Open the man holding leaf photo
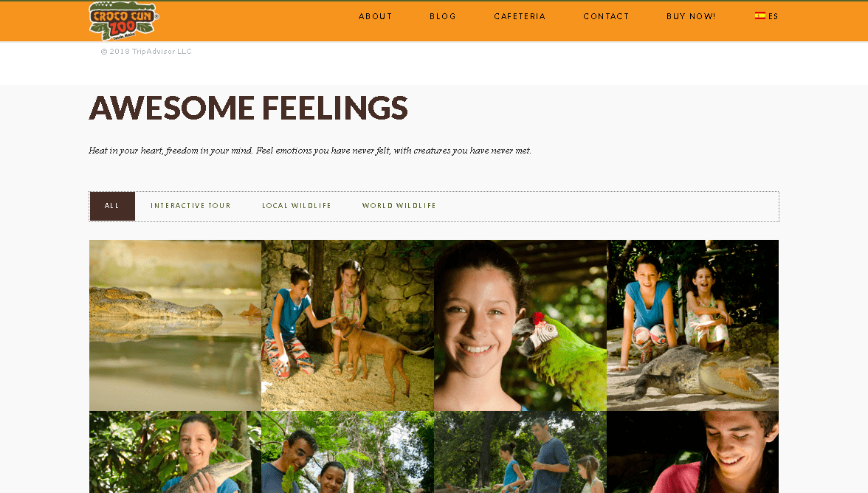This screenshot has height=493, width=868. 348,452
